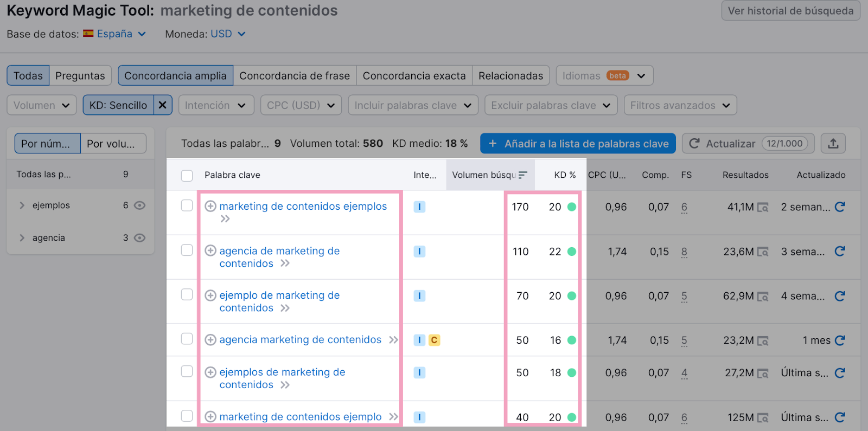Add agencia de marketing de contenidos with plus icon
The height and width of the screenshot is (431, 868).
(x=210, y=250)
